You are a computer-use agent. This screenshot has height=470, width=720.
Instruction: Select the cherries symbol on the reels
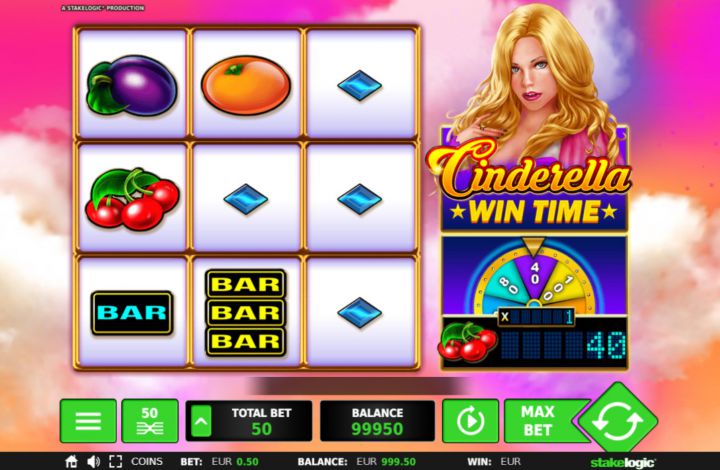pos(132,199)
